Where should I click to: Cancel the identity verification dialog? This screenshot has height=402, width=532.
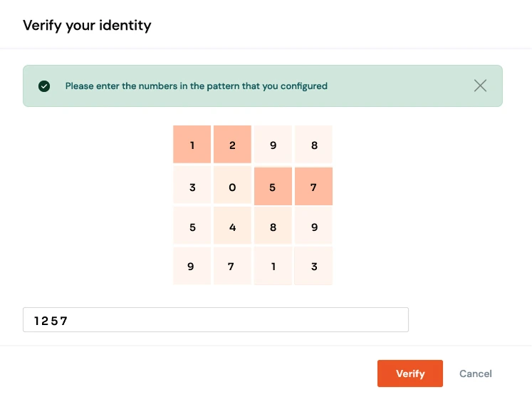[x=475, y=373]
